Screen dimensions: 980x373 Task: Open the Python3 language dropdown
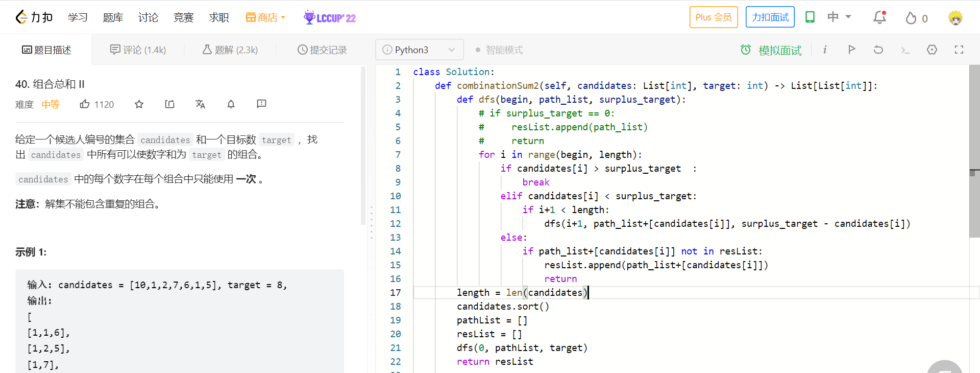(419, 50)
